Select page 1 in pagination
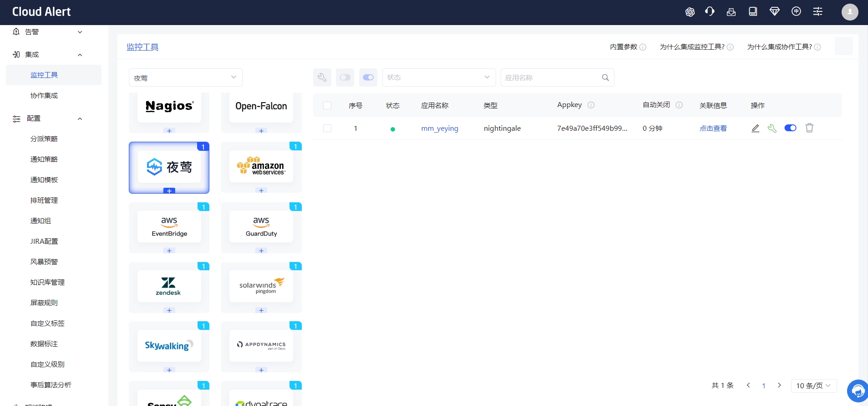Screen dimensions: 868x406 pos(764,385)
